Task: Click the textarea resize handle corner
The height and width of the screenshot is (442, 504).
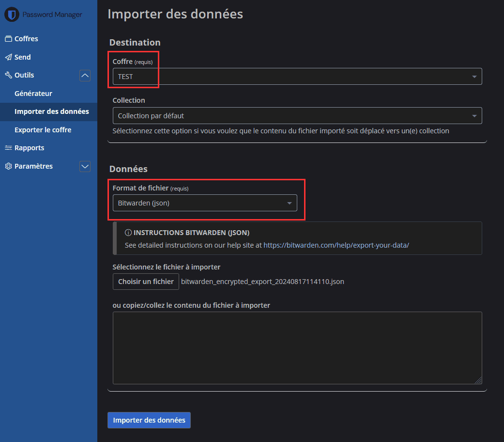Action: click(x=478, y=380)
